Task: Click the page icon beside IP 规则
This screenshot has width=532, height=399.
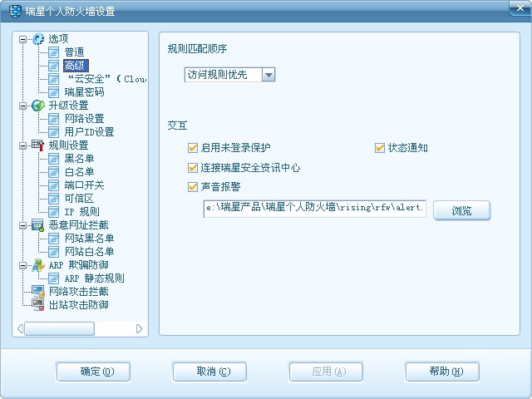Action: coord(53,212)
